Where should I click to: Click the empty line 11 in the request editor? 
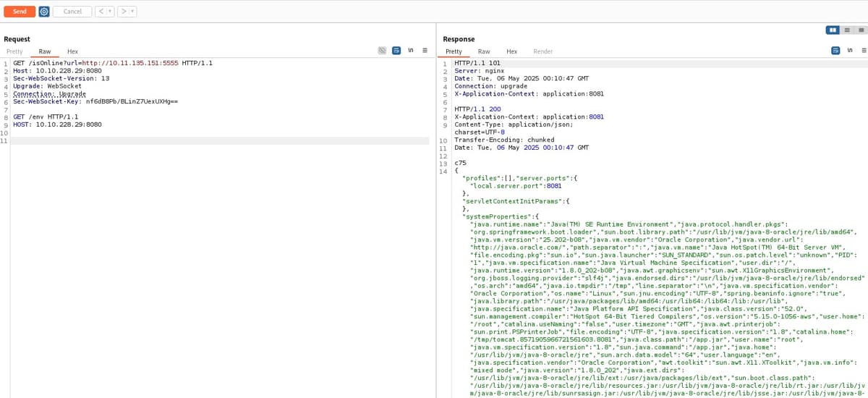point(217,140)
